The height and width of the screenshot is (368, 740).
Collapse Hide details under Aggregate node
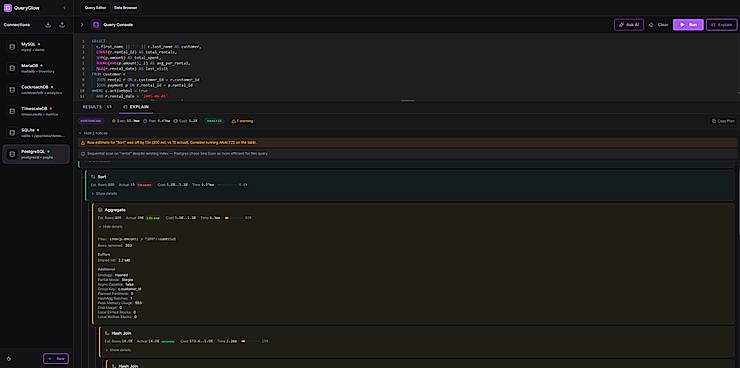(x=110, y=226)
